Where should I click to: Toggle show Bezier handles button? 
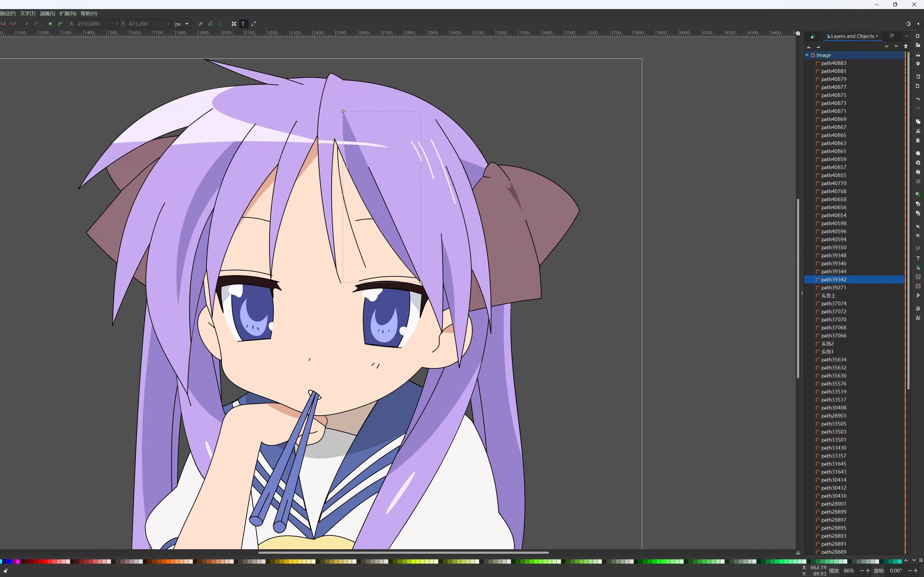[x=243, y=24]
